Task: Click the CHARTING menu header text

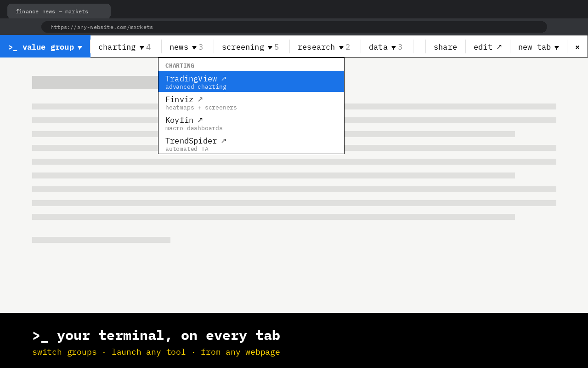Action: click(x=180, y=65)
